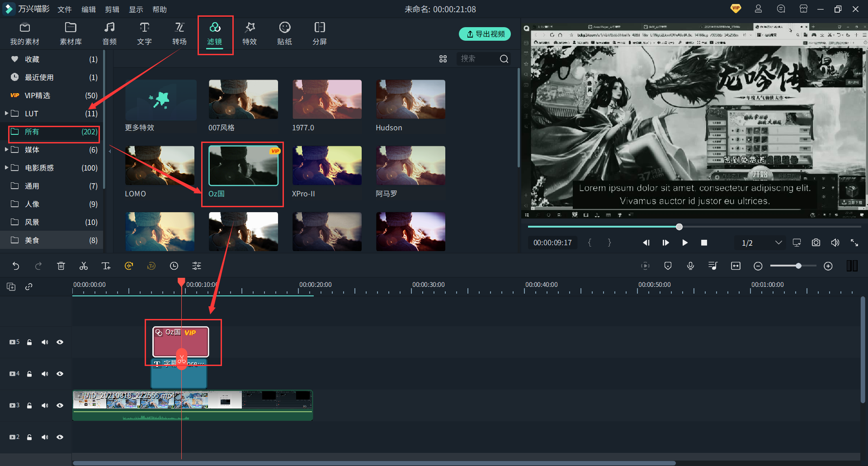Click the scissors split icon in timeline toolbar

pyautogui.click(x=84, y=266)
